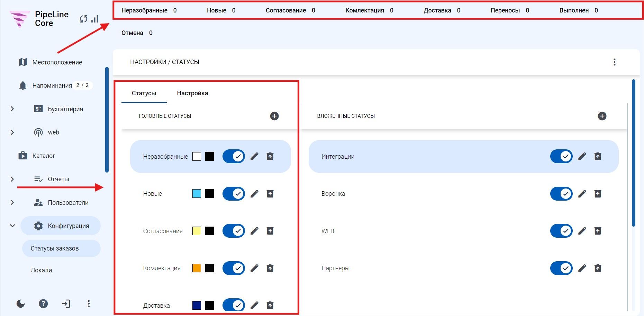This screenshot has width=644, height=316.
Task: Click the refresh sync icon near logo
Action: pyautogui.click(x=83, y=19)
